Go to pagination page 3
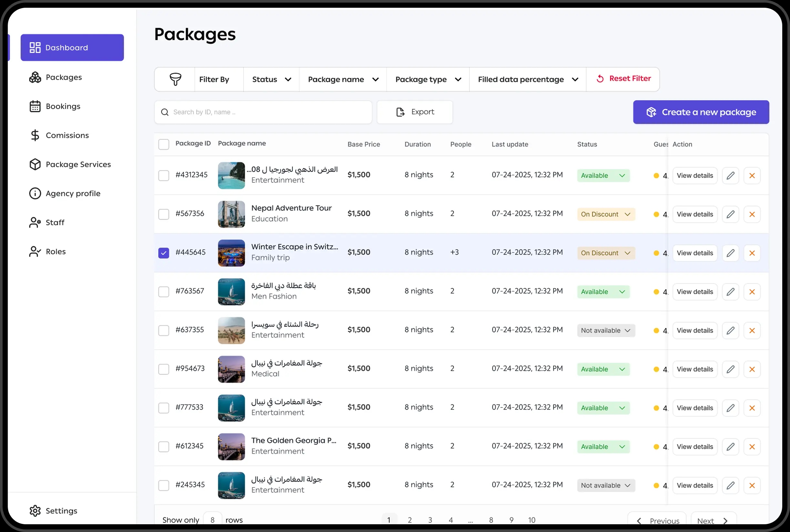Screen dimensions: 790x532 [x=430, y=520]
